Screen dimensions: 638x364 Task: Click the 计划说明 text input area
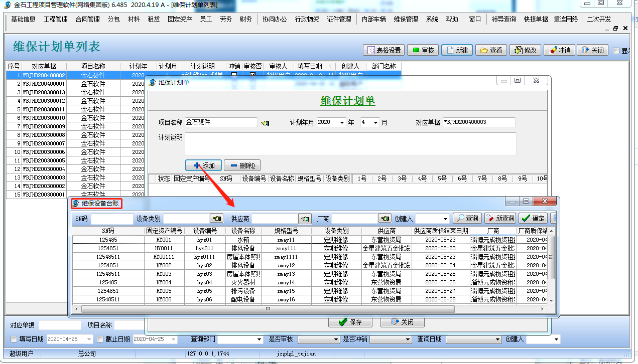click(350, 144)
